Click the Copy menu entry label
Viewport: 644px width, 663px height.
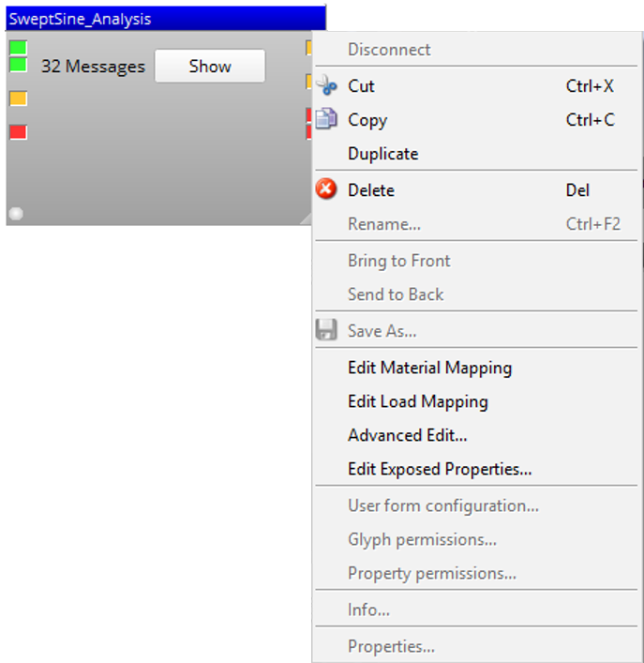[x=367, y=120]
